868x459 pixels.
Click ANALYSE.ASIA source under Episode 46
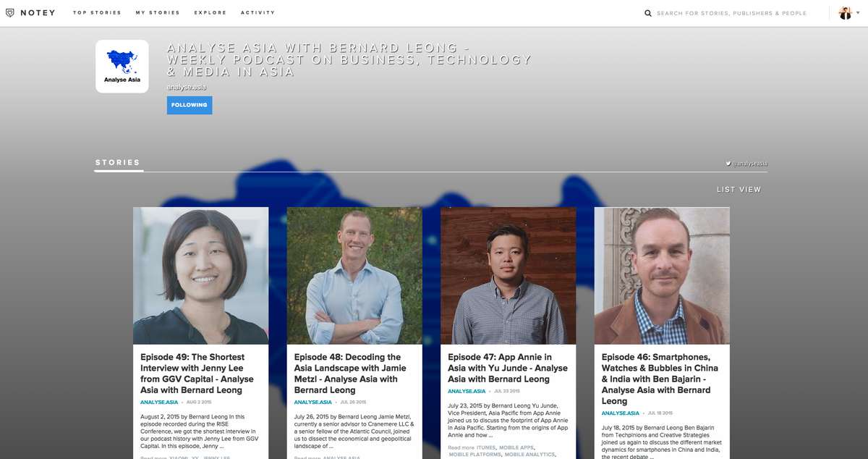point(620,413)
